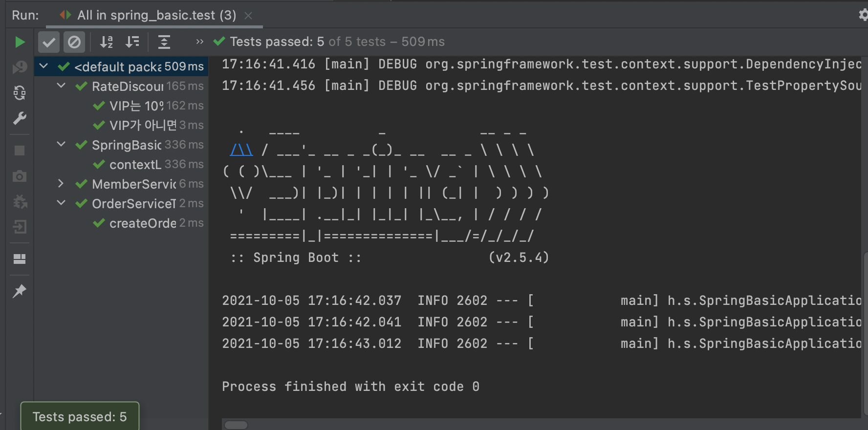This screenshot has height=430, width=868.
Task: Expand the MemberService test node
Action: coord(61,184)
